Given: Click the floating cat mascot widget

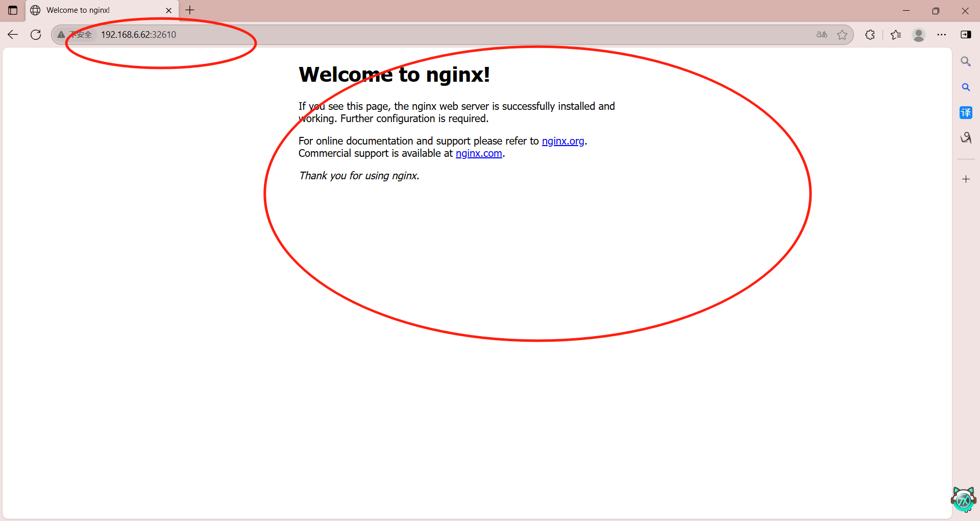Looking at the screenshot, I should tap(964, 499).
